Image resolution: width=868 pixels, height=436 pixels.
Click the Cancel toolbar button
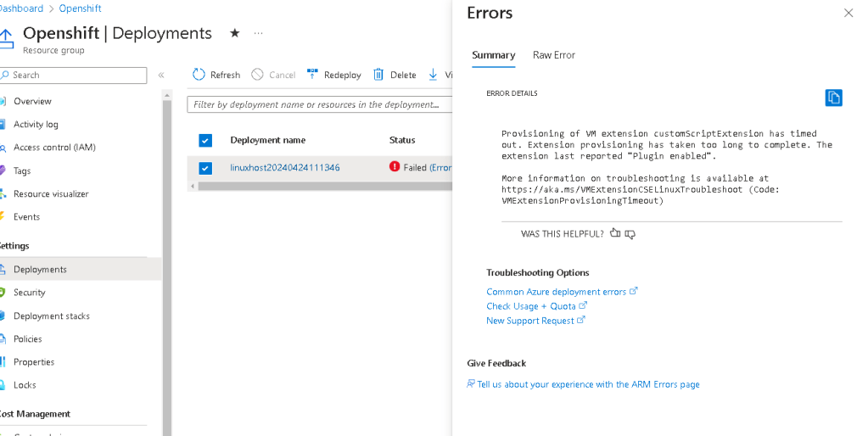(273, 75)
